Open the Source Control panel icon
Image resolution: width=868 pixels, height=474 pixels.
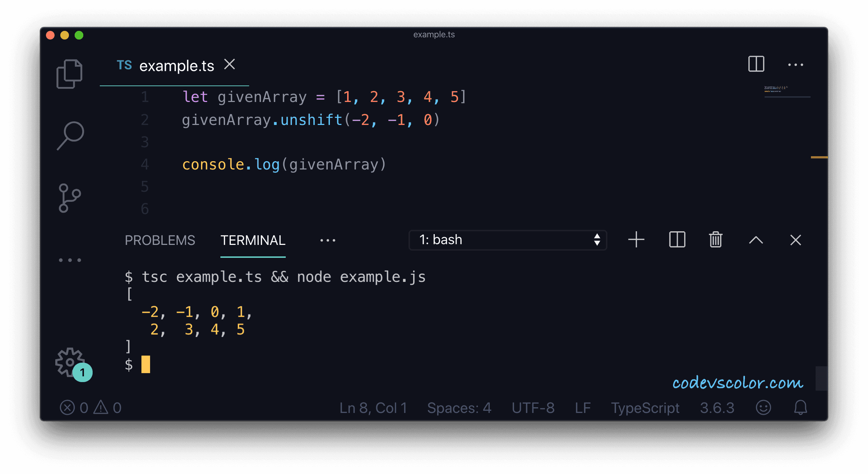(70, 197)
